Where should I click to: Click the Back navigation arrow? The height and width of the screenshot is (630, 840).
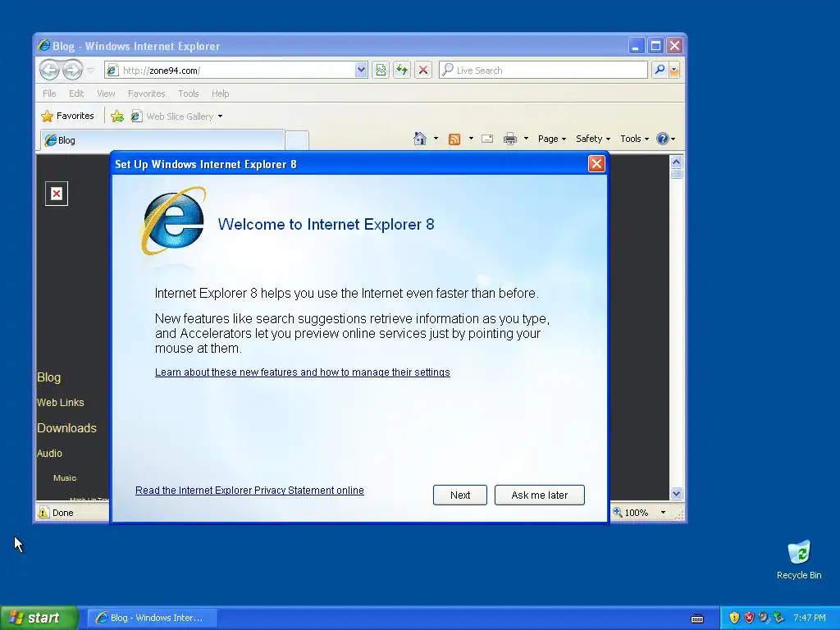[x=50, y=70]
